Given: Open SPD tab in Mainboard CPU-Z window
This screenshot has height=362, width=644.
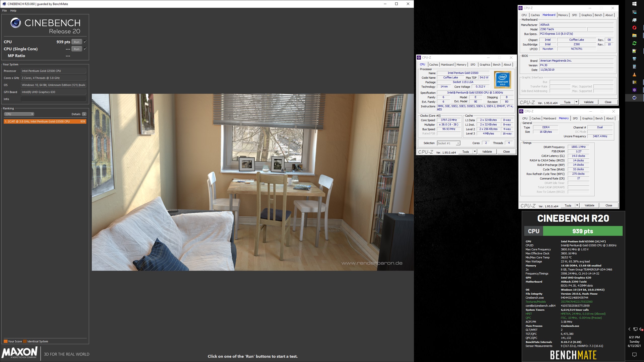Looking at the screenshot, I should [574, 15].
